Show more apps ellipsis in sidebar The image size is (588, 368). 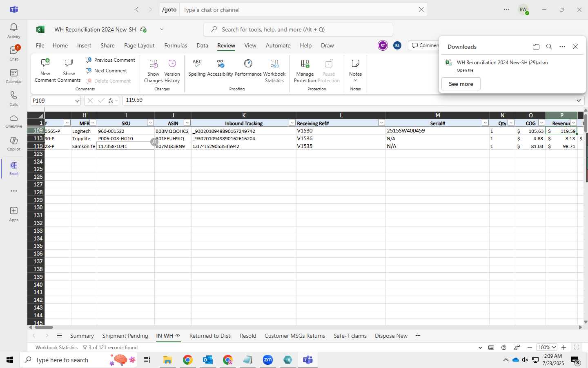[x=13, y=191]
